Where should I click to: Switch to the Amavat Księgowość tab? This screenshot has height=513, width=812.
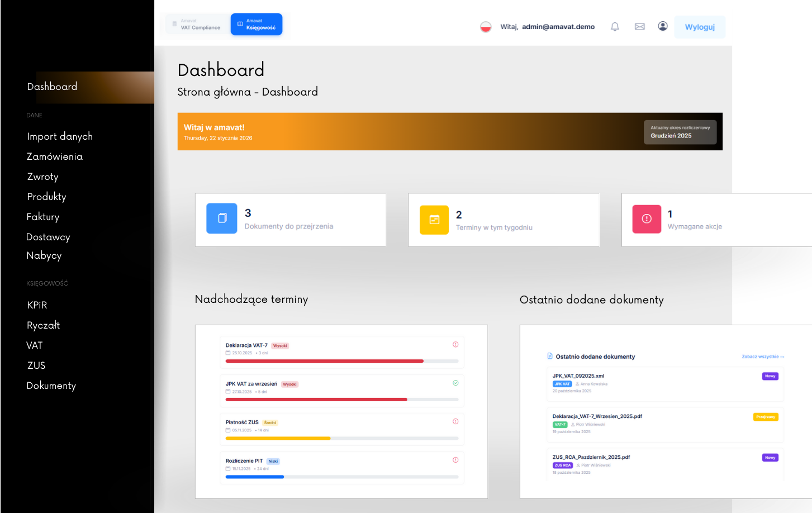[257, 25]
